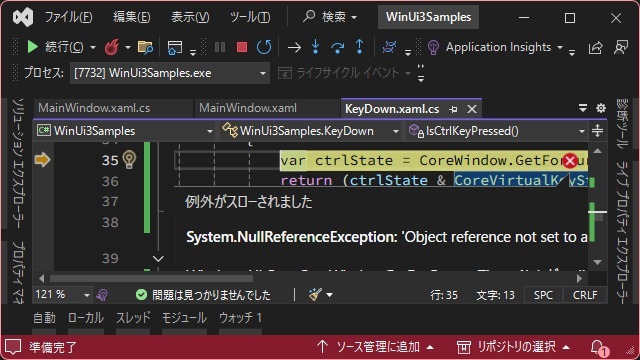Click the Hot Reload flame icon
Screen dimensions: 640x360
(111, 47)
